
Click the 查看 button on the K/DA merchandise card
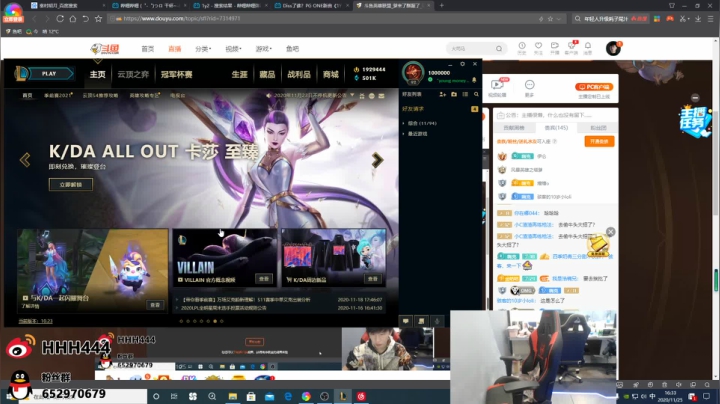click(x=373, y=279)
